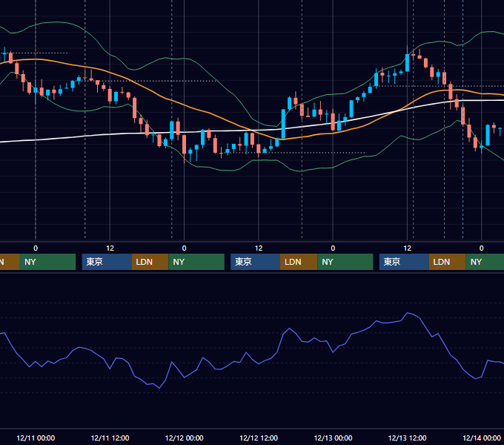The image size is (504, 445).
Task: Select the 12/11 00:00 date label
Action: (36, 438)
